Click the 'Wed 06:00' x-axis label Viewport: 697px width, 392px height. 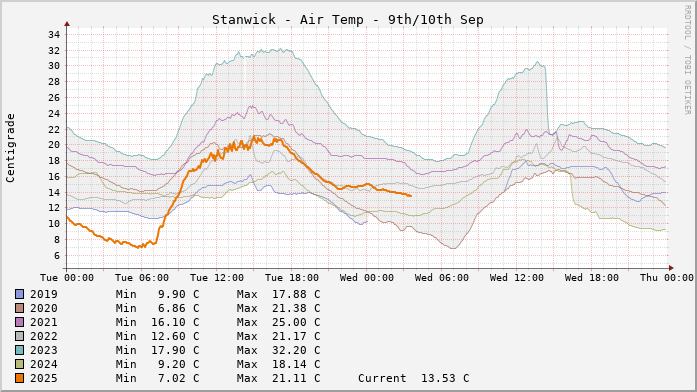pos(442,278)
